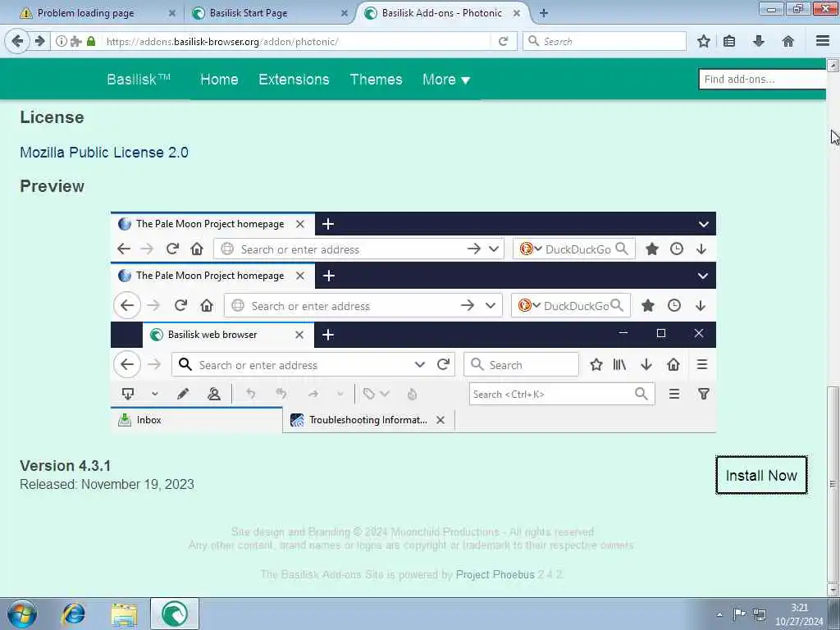Open the Mozilla Public License 2.0 link
This screenshot has height=630, width=840.
104,152
